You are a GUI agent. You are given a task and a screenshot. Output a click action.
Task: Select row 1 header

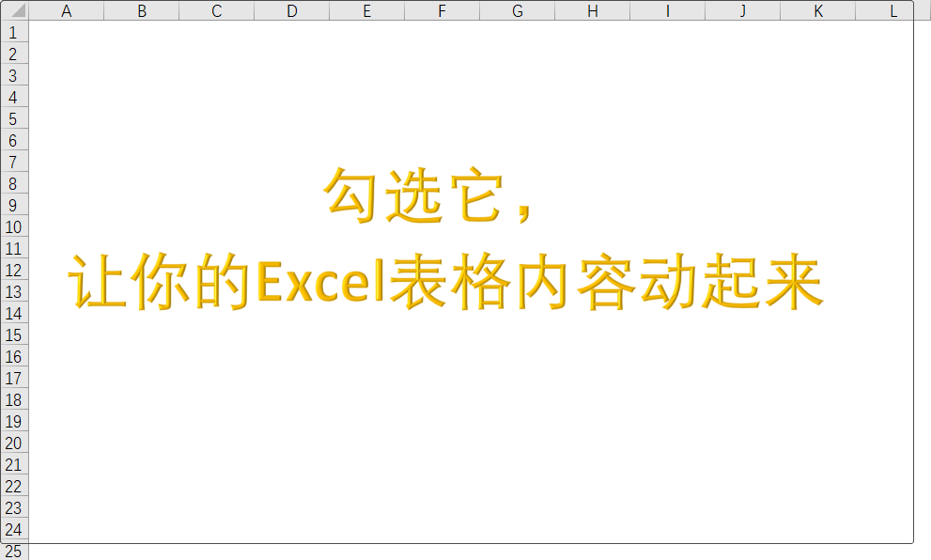[14, 32]
